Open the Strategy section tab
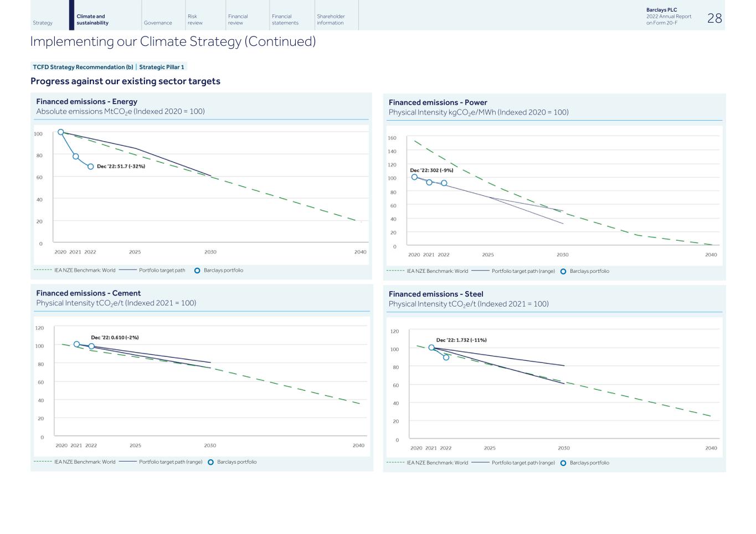Viewport: 756px width, 534px height. coord(43,23)
